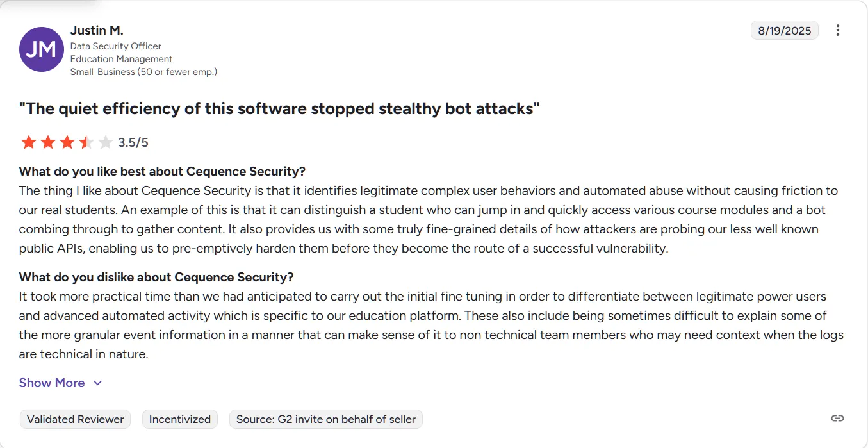The image size is (868, 448).
Task: Expand the review with Show More
Action: 52,383
